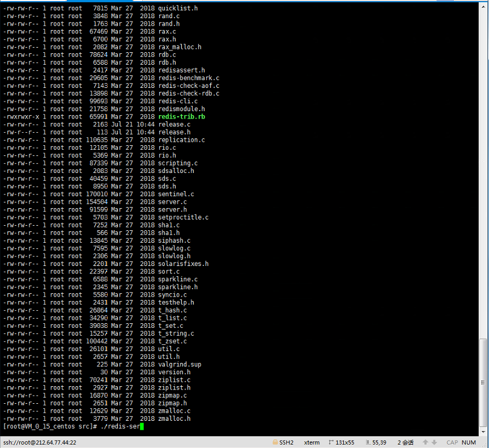Click the t_string.c file name
489x448 pixels.
(176, 333)
